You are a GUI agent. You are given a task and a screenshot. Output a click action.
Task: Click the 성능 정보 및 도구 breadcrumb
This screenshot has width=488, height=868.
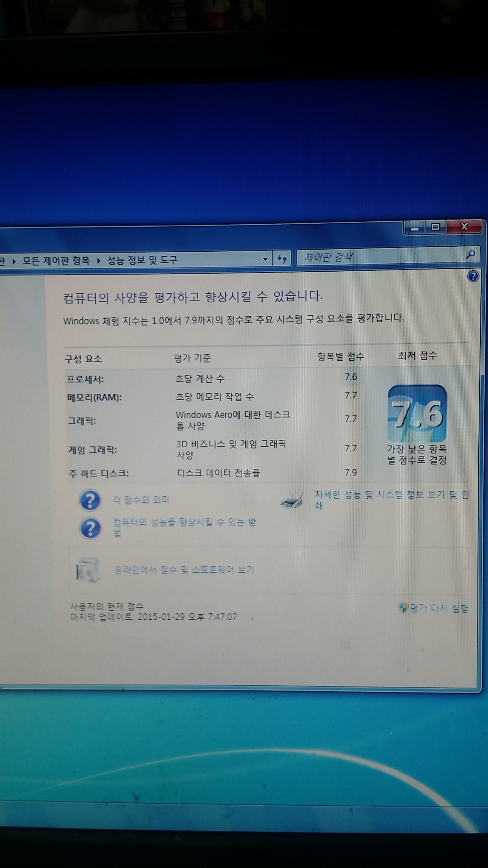pos(142,260)
